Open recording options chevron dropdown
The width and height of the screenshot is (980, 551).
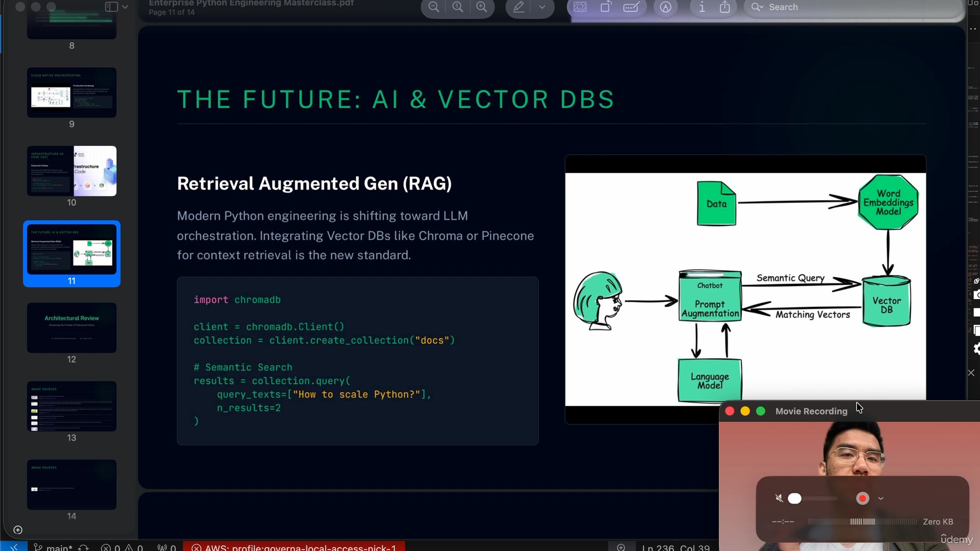[x=880, y=498]
